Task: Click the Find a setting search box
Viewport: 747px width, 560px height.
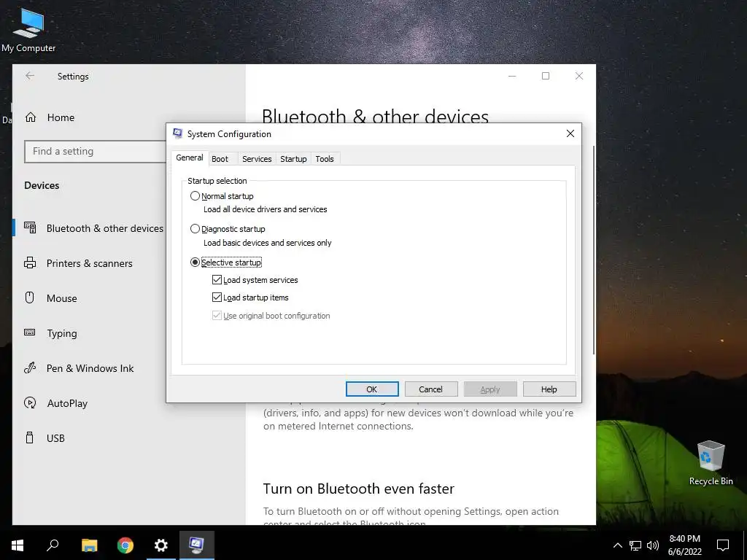Action: 96,152
